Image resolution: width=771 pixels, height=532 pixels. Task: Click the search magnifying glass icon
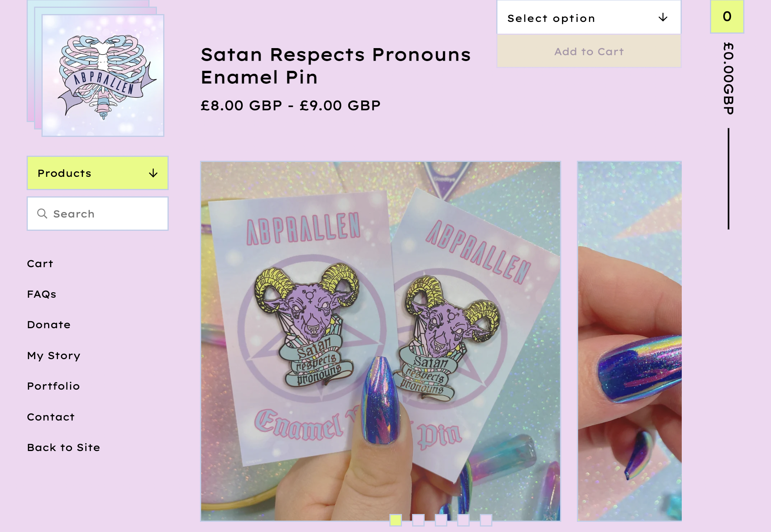tap(42, 214)
